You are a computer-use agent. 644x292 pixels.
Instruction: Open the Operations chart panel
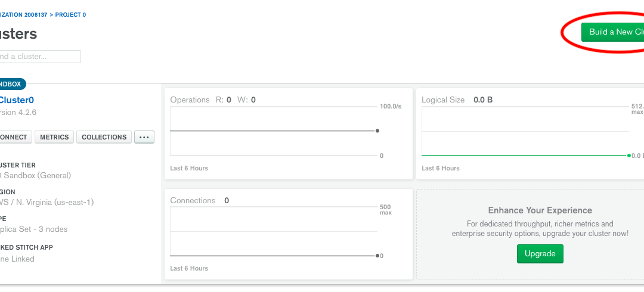(288, 133)
